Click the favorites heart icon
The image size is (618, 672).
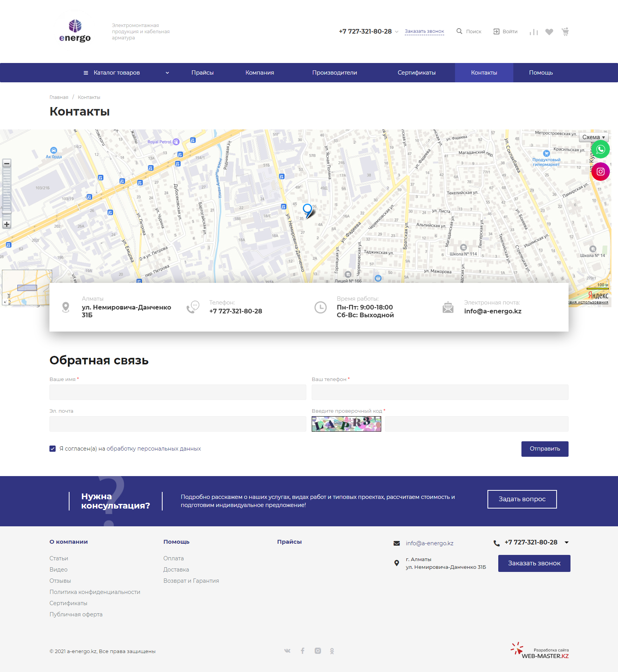[549, 32]
